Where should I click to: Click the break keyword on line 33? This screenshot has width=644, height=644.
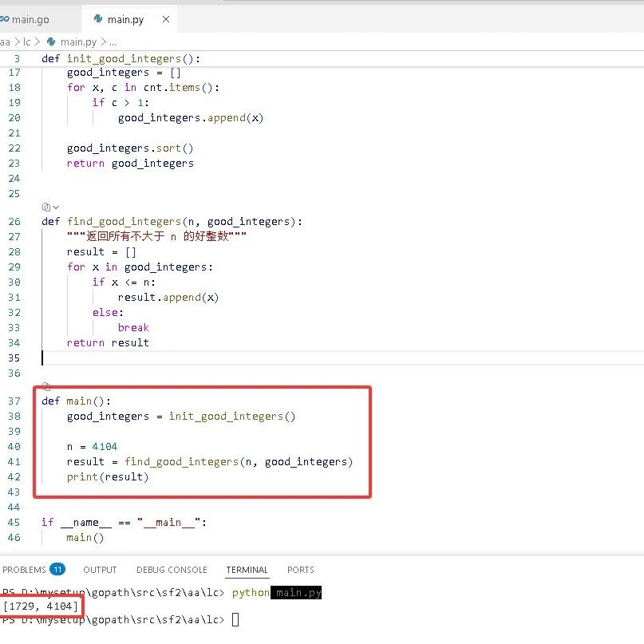[133, 328]
